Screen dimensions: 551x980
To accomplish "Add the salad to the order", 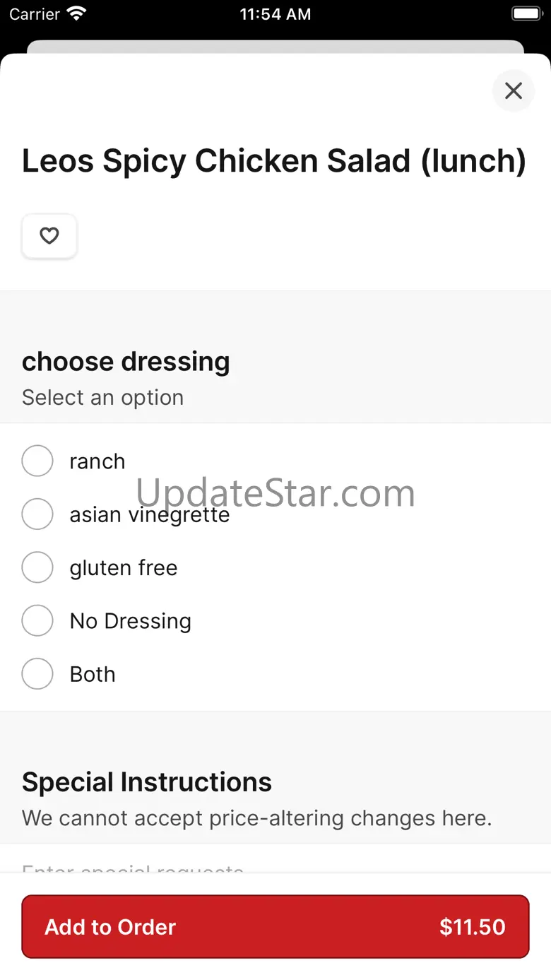I will coord(275,926).
